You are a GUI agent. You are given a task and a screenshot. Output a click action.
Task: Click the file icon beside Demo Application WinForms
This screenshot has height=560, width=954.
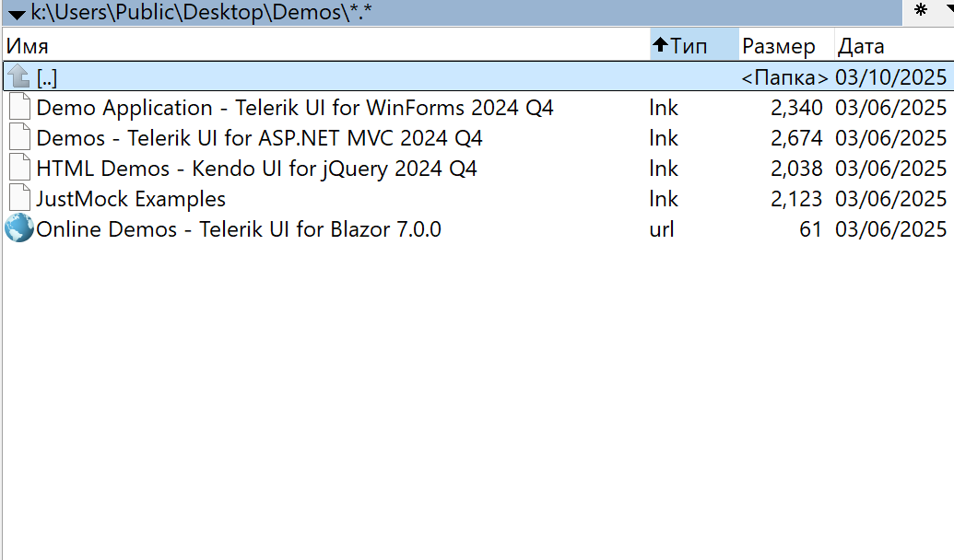click(19, 107)
